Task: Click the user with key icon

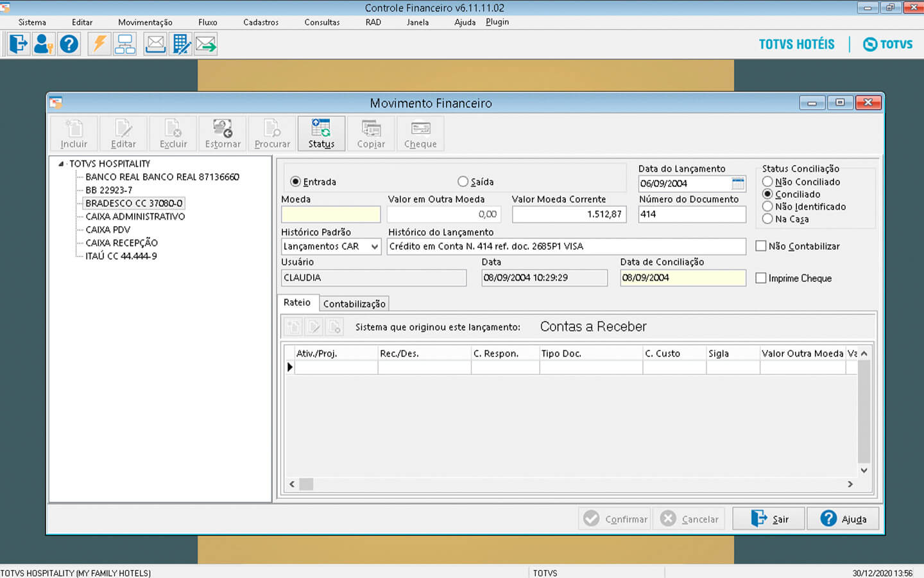Action: coord(44,44)
